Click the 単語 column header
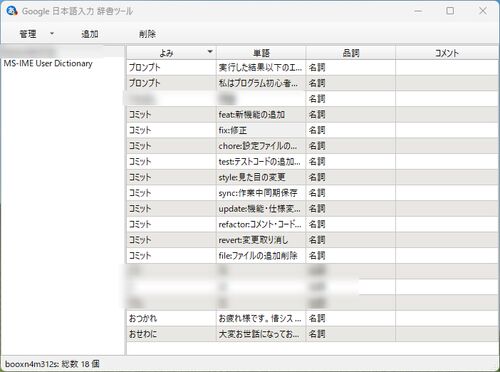Image resolution: width=500 pixels, height=372 pixels. pyautogui.click(x=261, y=53)
